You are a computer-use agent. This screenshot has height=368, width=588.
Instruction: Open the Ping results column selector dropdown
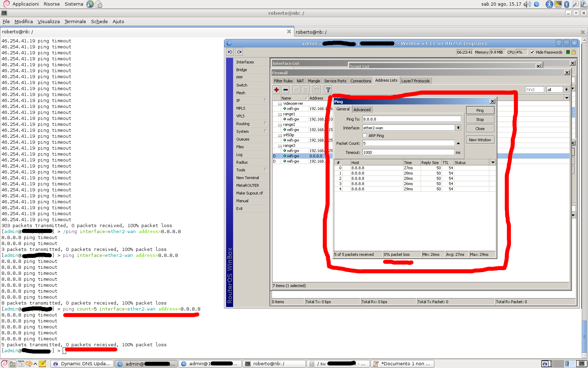tap(493, 163)
